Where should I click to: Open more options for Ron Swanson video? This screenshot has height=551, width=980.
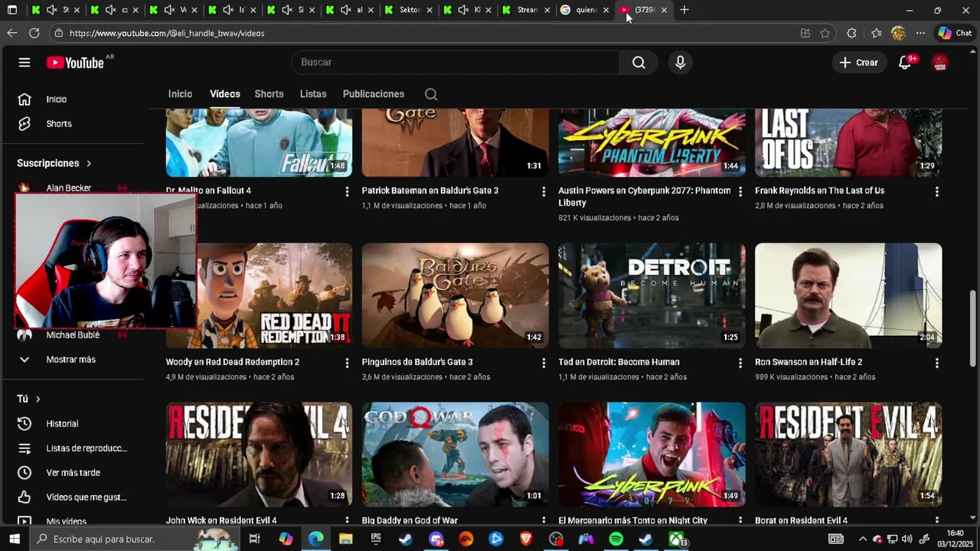tap(936, 363)
